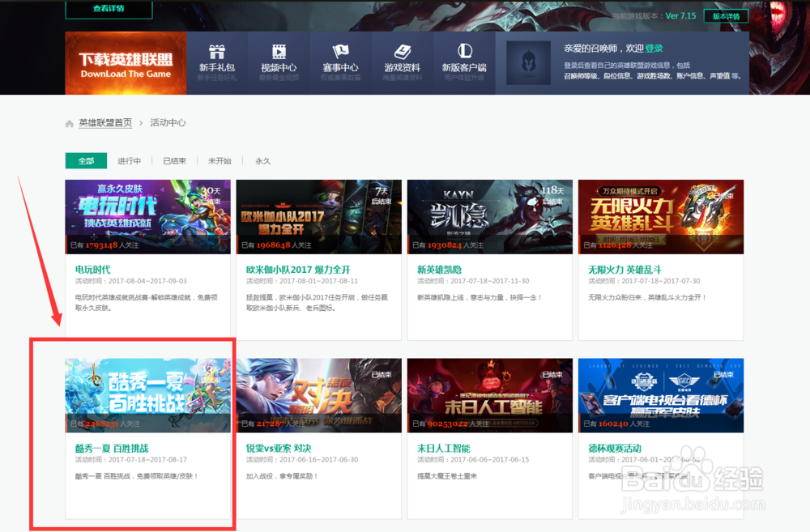Click 活动时间 2017-07-18~2017-07-30 text
810x532 pixels.
644,281
